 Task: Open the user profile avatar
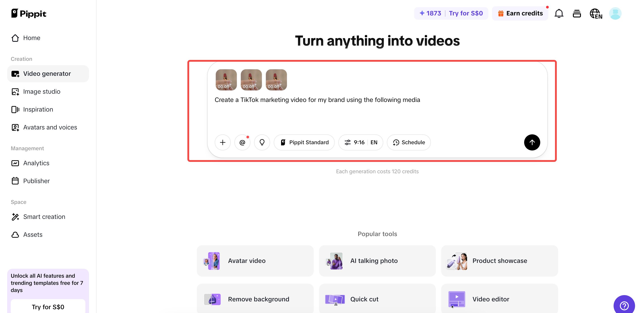615,13
